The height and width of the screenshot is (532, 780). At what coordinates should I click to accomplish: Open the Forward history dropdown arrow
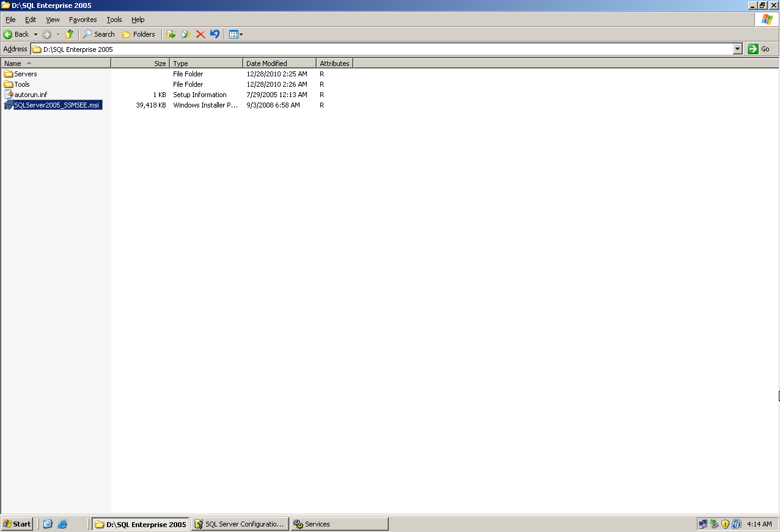point(58,34)
